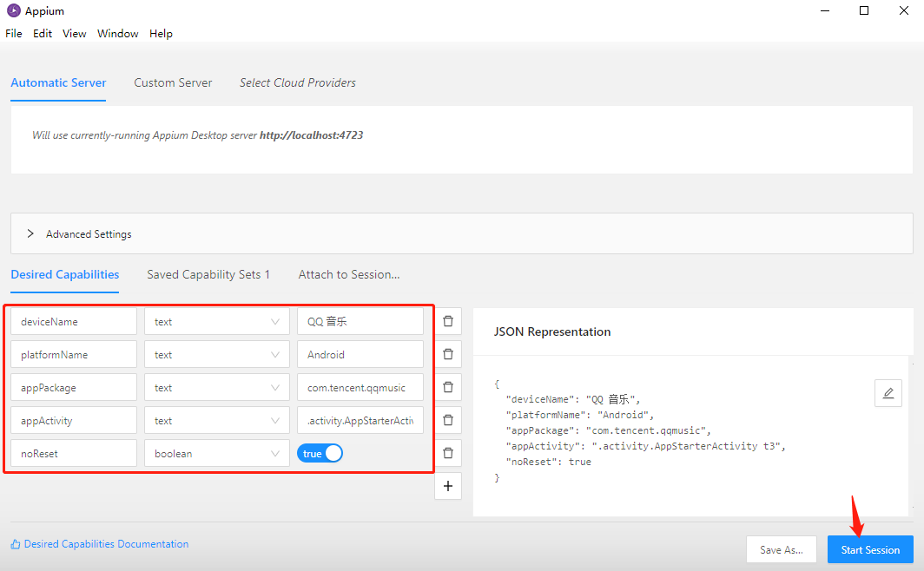This screenshot has height=571, width=924.
Task: Click the Save As button
Action: (782, 550)
